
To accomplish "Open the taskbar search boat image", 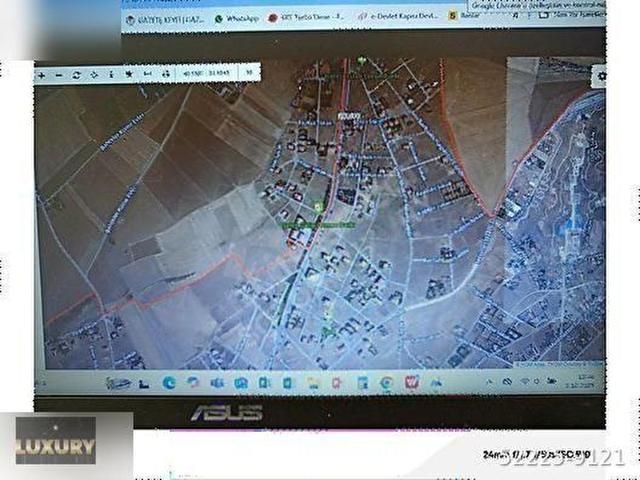I will pos(118,383).
